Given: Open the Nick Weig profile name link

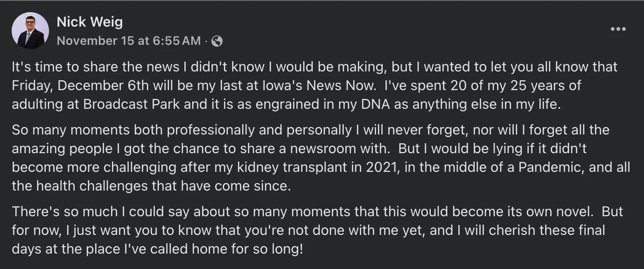Looking at the screenshot, I should [90, 21].
